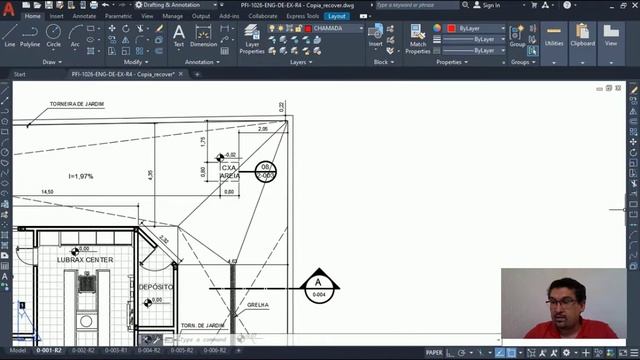Viewport: 640px width, 360px height.
Task: Open the Start file tab
Action: [x=20, y=74]
